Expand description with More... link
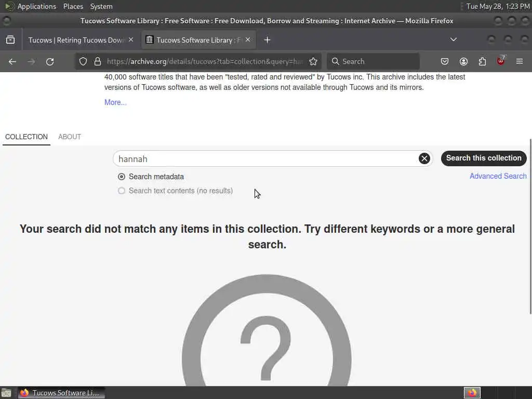Image resolution: width=532 pixels, height=399 pixels. tap(115, 102)
